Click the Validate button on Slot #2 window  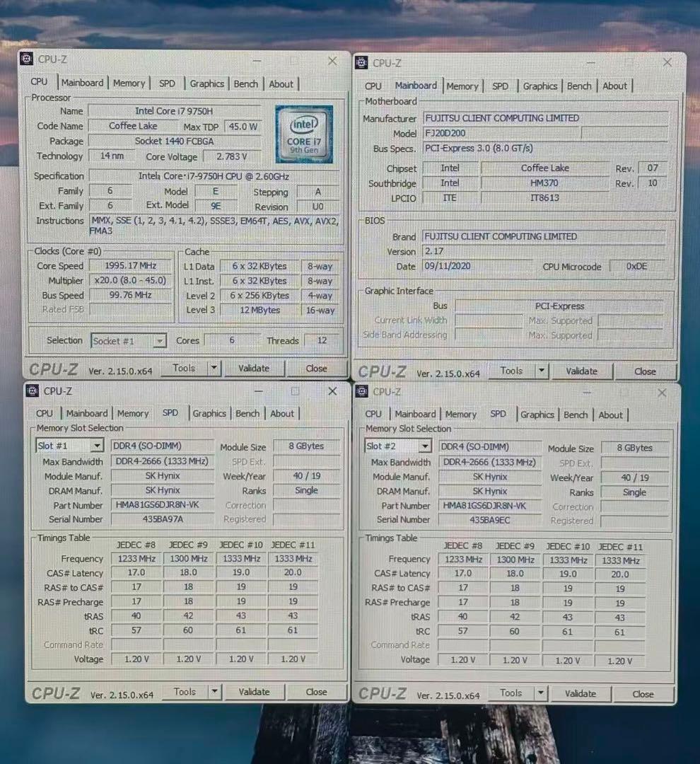(x=580, y=694)
